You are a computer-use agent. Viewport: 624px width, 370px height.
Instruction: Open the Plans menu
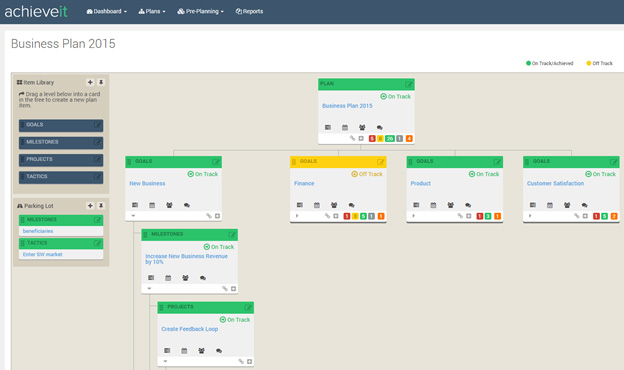[x=152, y=12]
